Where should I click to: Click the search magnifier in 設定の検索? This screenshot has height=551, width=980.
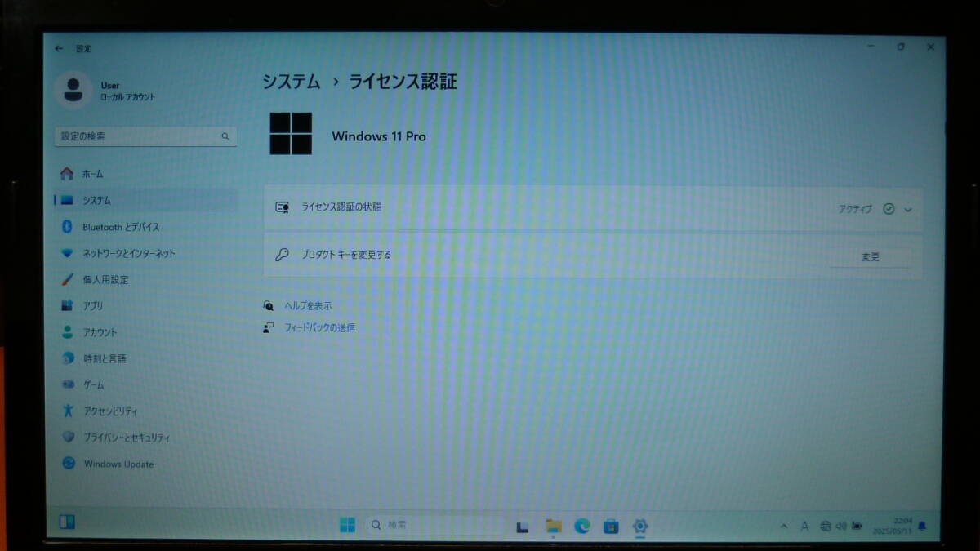tap(225, 136)
